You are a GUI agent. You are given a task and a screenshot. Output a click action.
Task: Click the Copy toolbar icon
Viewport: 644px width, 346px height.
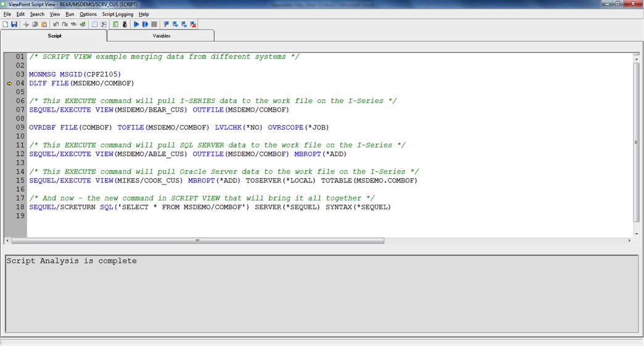coord(35,25)
